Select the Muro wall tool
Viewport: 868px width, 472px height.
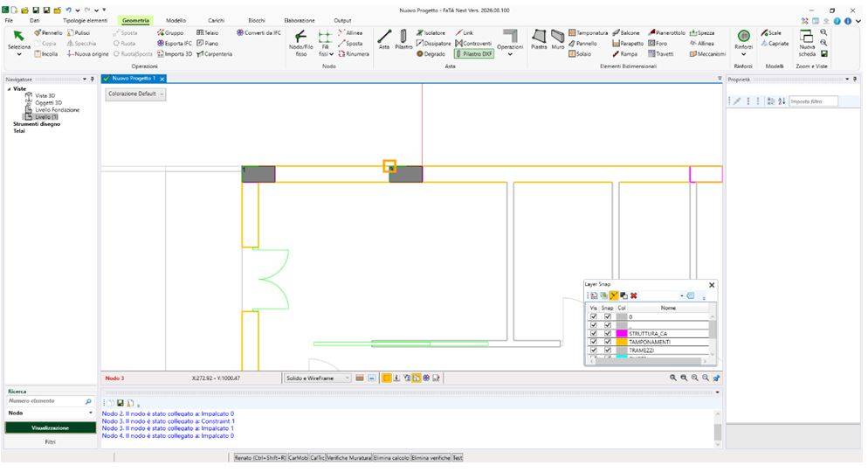tap(557, 40)
